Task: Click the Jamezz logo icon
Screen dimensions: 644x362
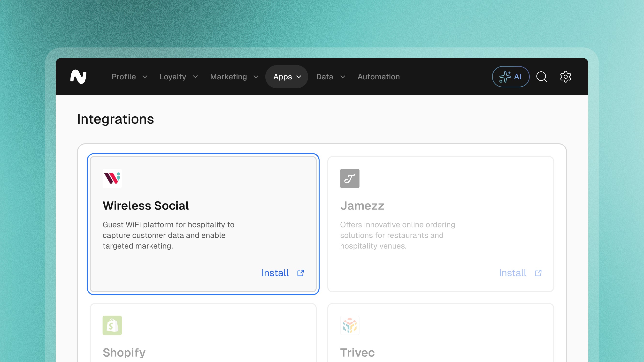Action: [x=350, y=178]
